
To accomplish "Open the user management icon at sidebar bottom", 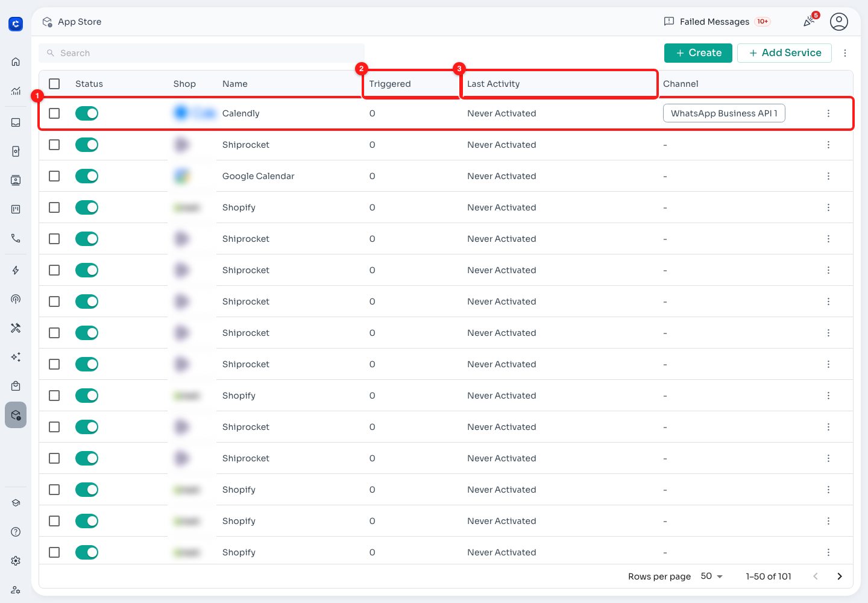I will (x=16, y=590).
